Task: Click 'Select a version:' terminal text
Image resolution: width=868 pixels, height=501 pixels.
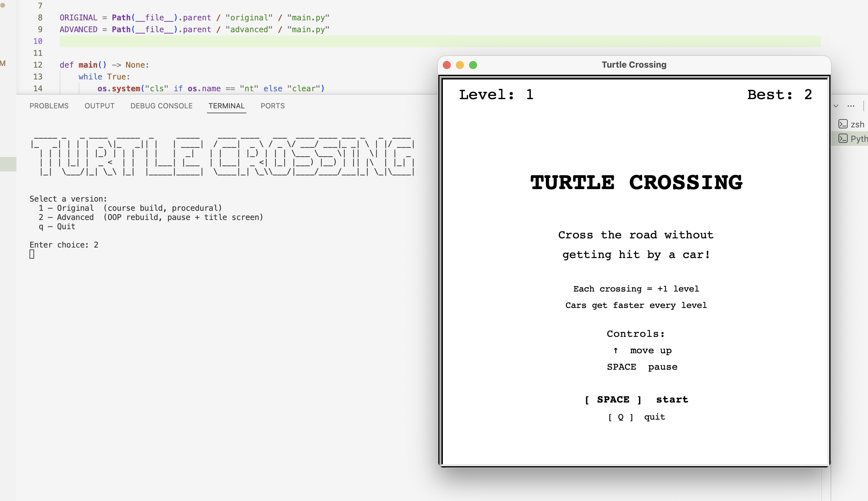Action: 69,199
